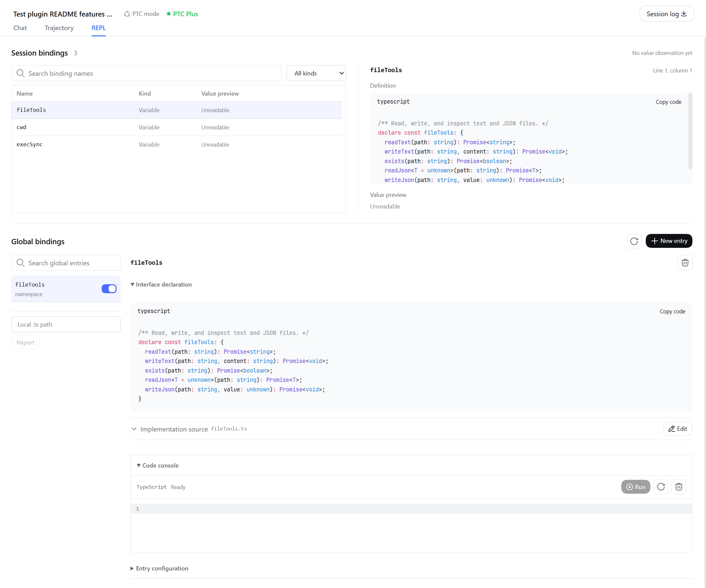Edit the implementation source
This screenshot has height=588, width=706.
coord(678,429)
